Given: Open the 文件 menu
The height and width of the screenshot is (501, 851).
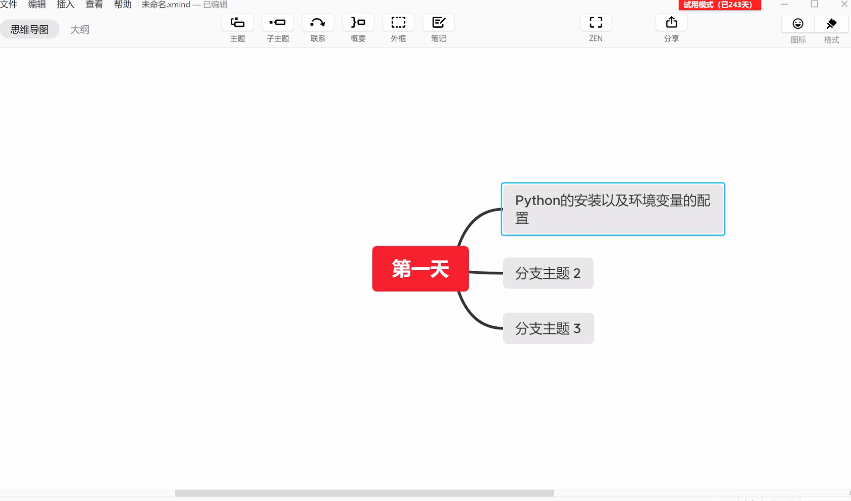Looking at the screenshot, I should 8,5.
